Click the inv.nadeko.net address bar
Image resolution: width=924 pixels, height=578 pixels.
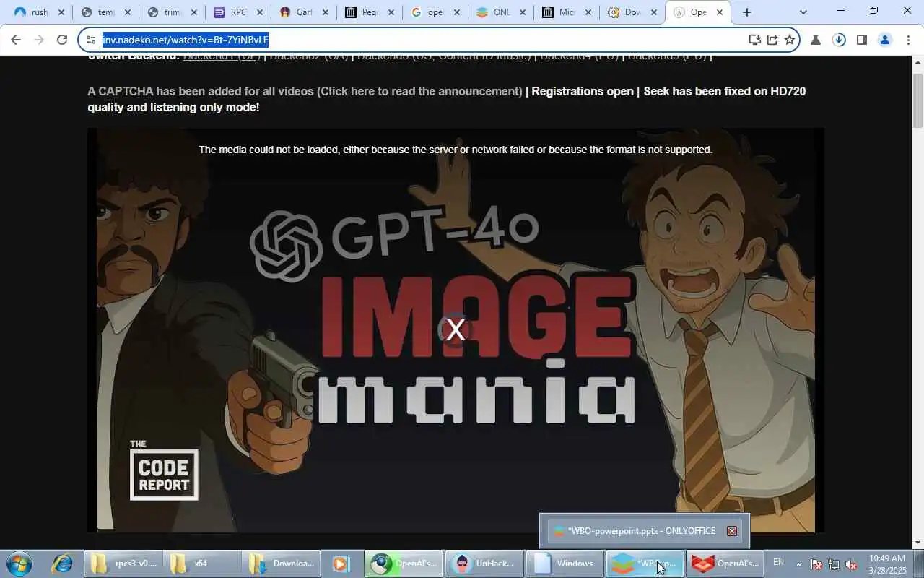point(419,40)
